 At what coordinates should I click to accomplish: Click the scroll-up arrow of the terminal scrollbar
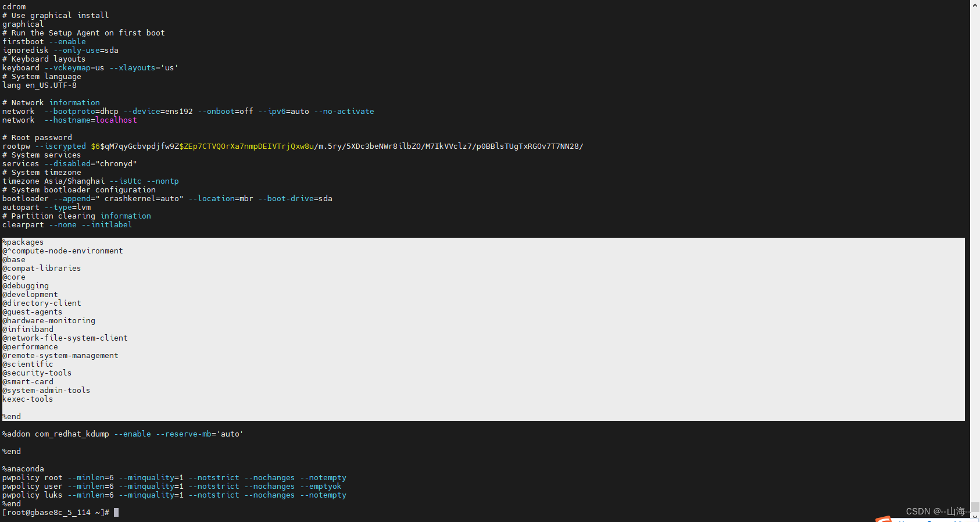pyautogui.click(x=975, y=5)
